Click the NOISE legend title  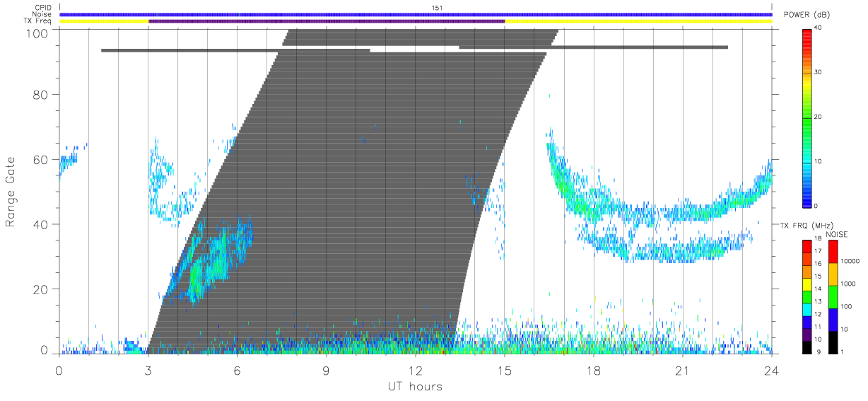[x=838, y=234]
